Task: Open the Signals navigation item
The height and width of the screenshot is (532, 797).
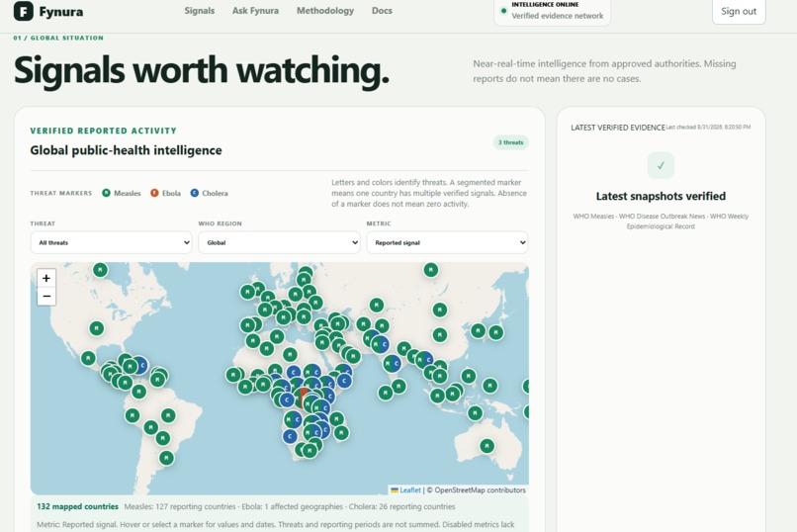Action: pos(200,11)
